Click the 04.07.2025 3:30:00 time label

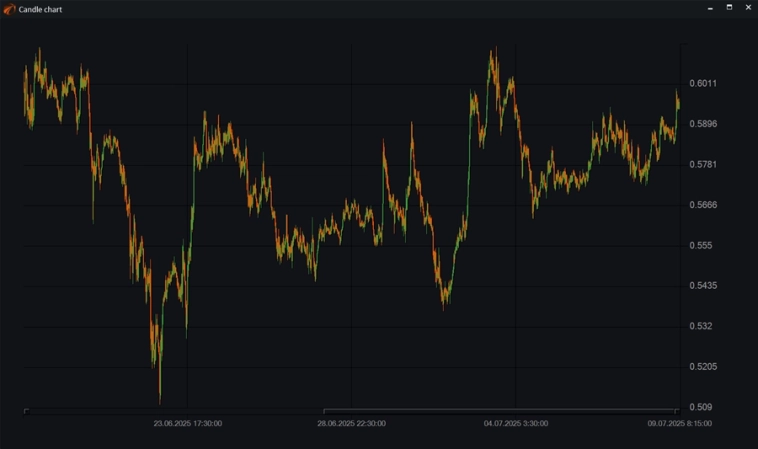(515, 423)
